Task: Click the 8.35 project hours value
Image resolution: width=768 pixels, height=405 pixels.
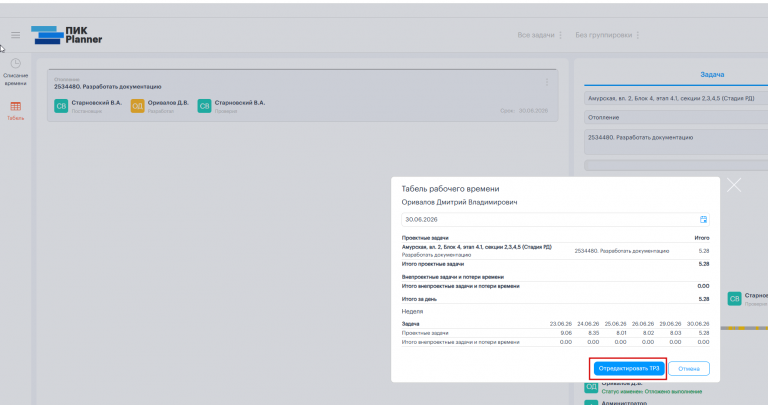Action: 594,333
